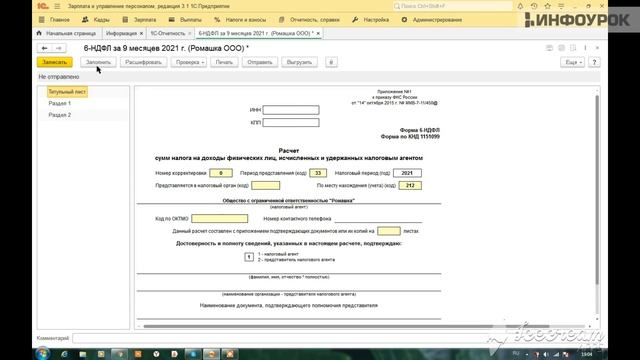Click the vertical scrollbar of the report
The height and width of the screenshot is (360, 640).
[x=597, y=190]
